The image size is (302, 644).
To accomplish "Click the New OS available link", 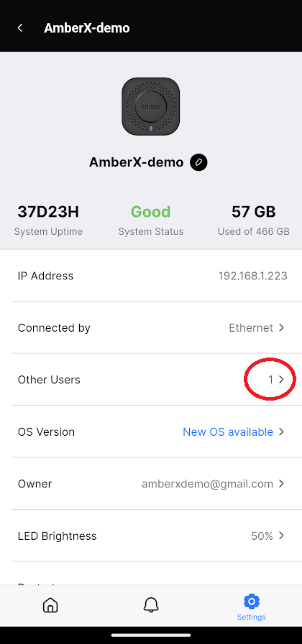I will coord(228,431).
